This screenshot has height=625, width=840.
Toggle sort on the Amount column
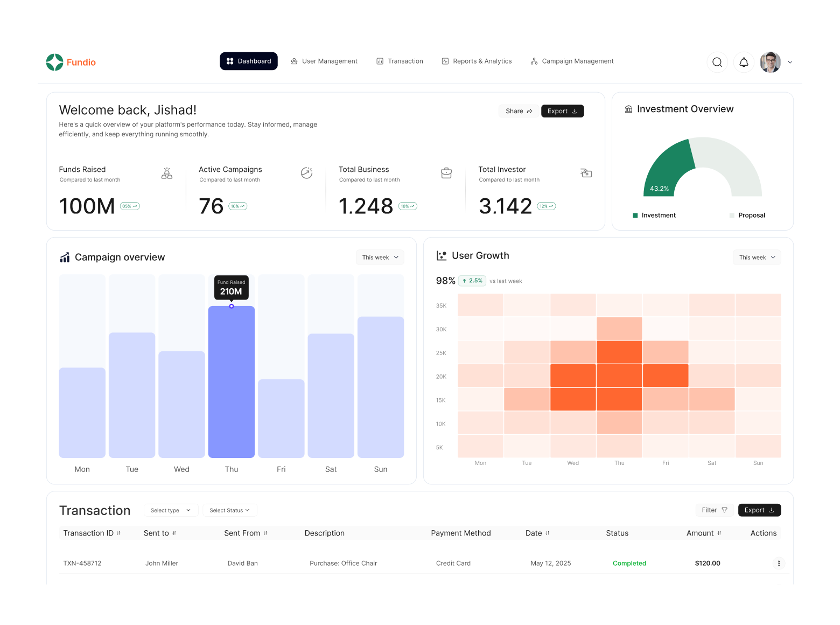coord(719,533)
